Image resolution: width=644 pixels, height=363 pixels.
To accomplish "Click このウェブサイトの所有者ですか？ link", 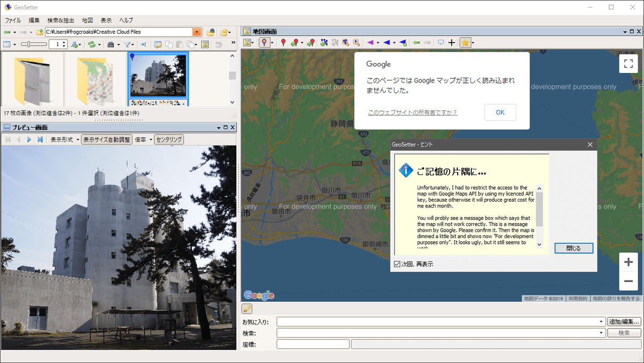I will click(412, 113).
